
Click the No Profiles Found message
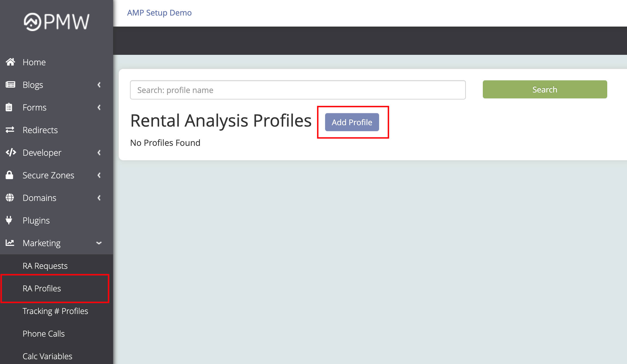(x=165, y=143)
